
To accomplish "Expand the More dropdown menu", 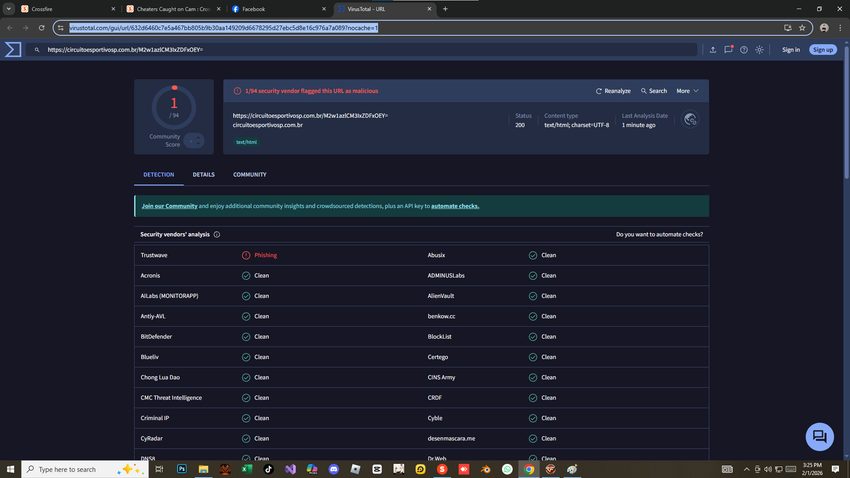I will 687,91.
